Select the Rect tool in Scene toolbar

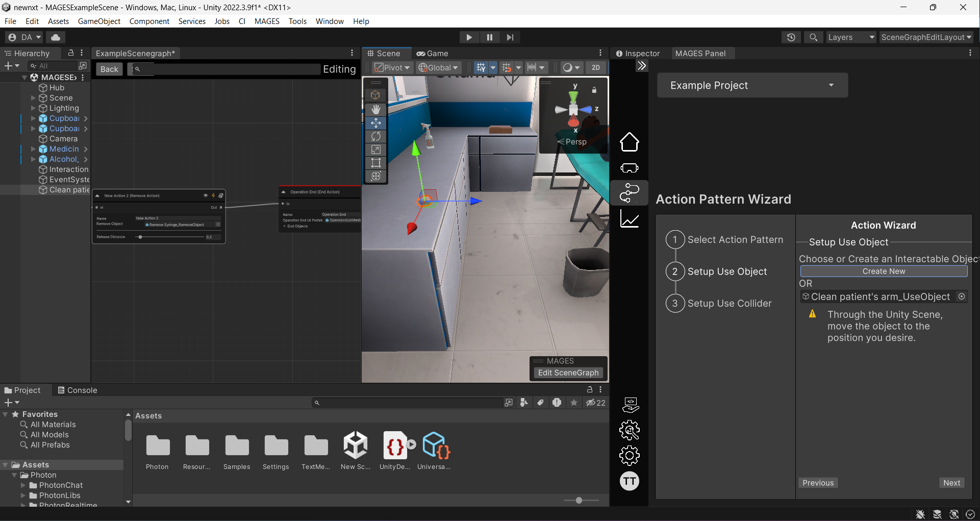tap(376, 163)
